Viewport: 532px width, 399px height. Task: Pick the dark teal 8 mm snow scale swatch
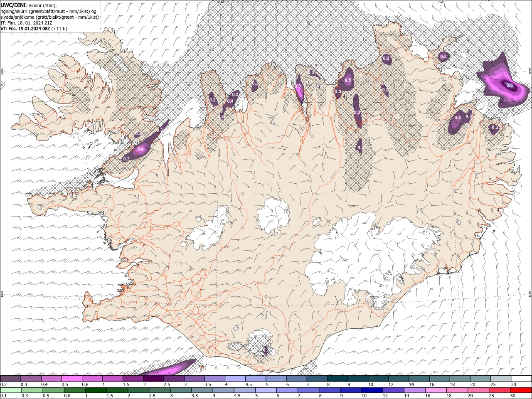coord(337,379)
